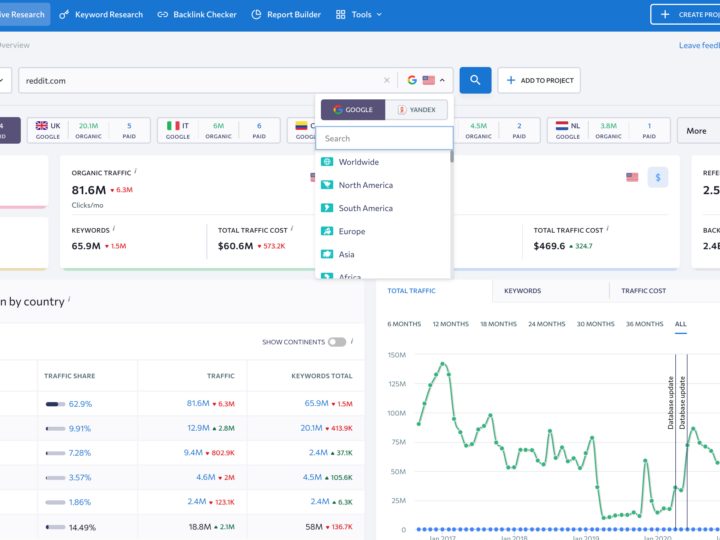Select the IT Google country card
720x540 pixels.
tap(219, 130)
